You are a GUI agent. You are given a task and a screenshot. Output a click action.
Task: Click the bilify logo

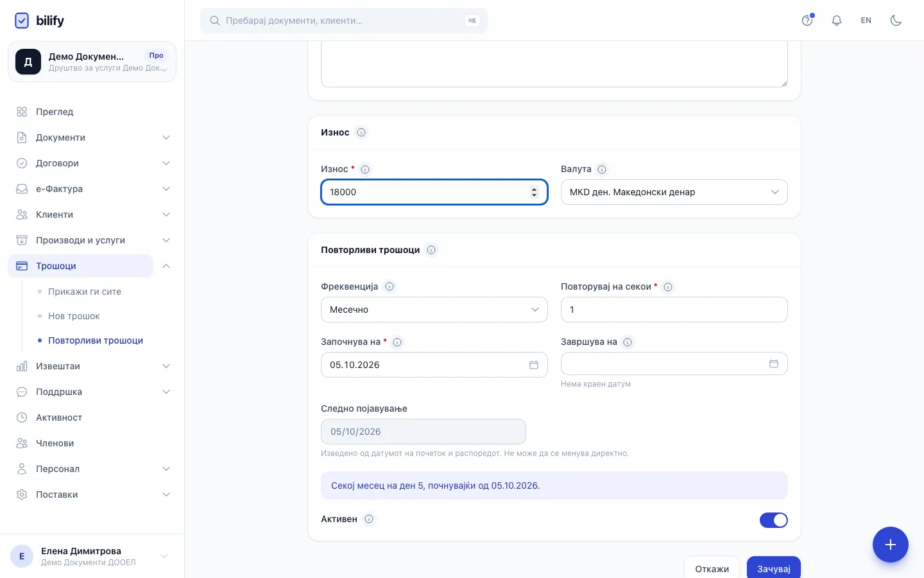coord(39,21)
